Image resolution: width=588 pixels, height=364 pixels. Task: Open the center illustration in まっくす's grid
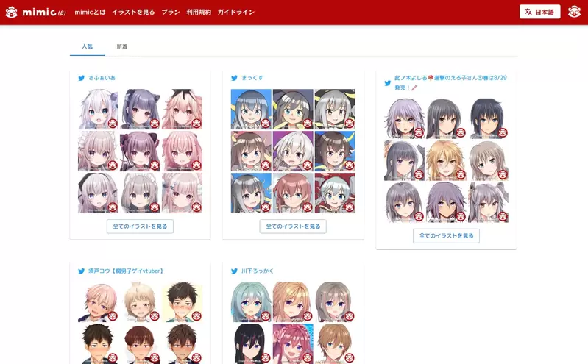pyautogui.click(x=293, y=151)
